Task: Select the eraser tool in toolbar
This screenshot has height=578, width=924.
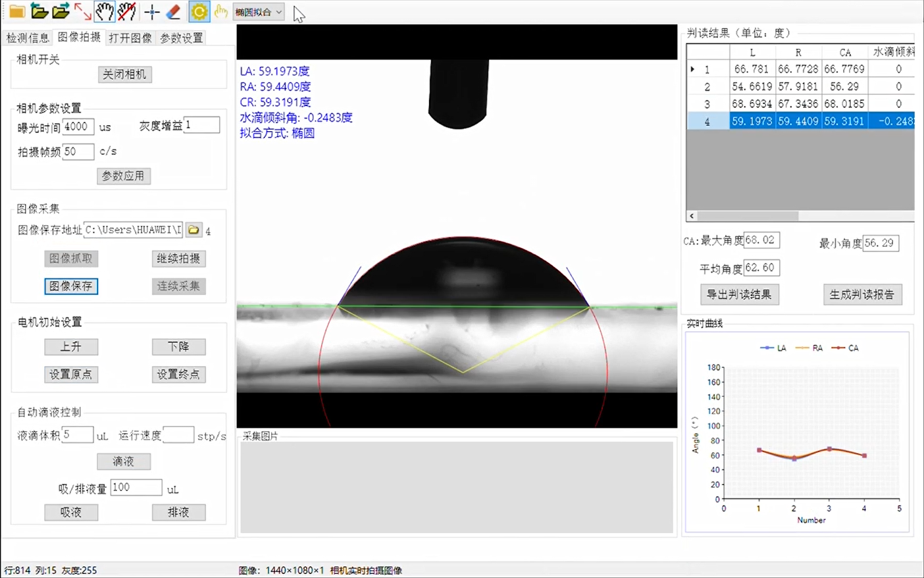Action: tap(172, 11)
